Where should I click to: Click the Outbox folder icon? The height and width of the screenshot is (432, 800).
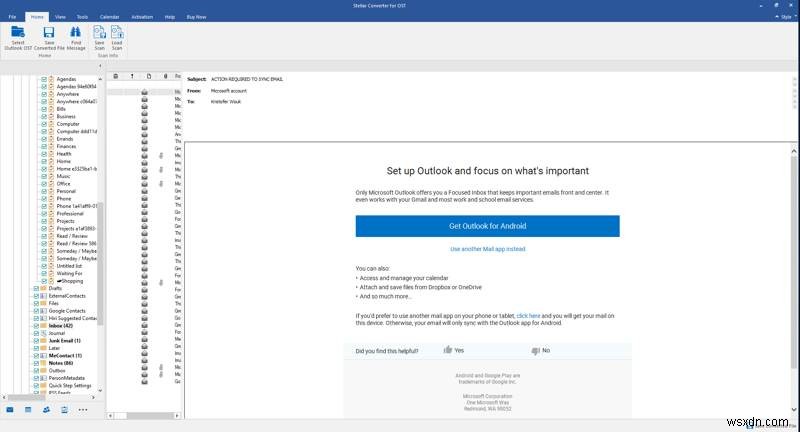click(x=43, y=370)
